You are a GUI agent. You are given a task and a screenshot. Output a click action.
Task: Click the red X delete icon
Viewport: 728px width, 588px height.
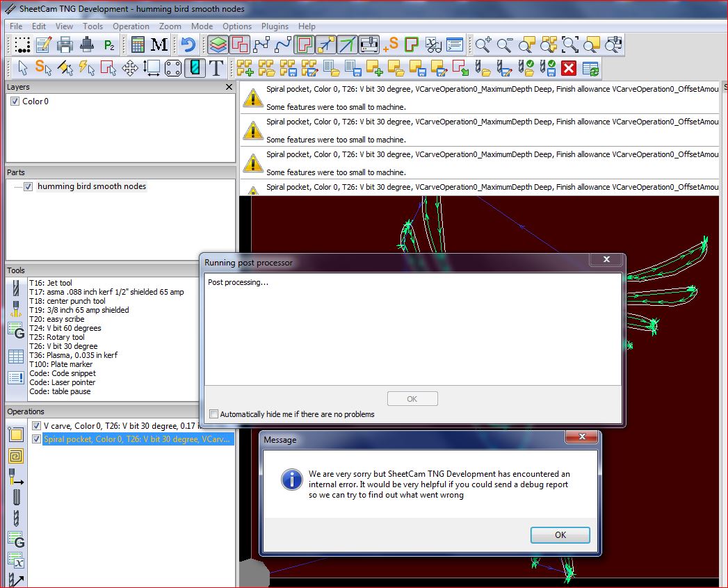point(569,68)
